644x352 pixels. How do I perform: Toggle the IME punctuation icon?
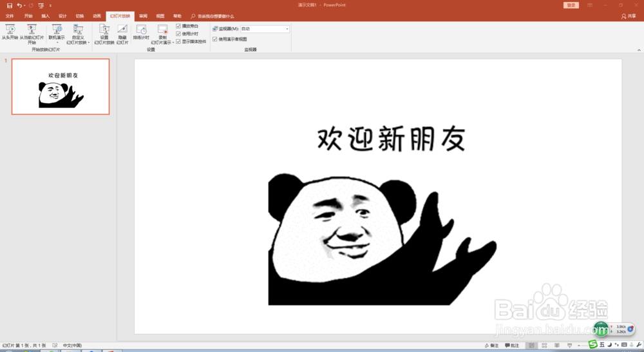(x=617, y=345)
